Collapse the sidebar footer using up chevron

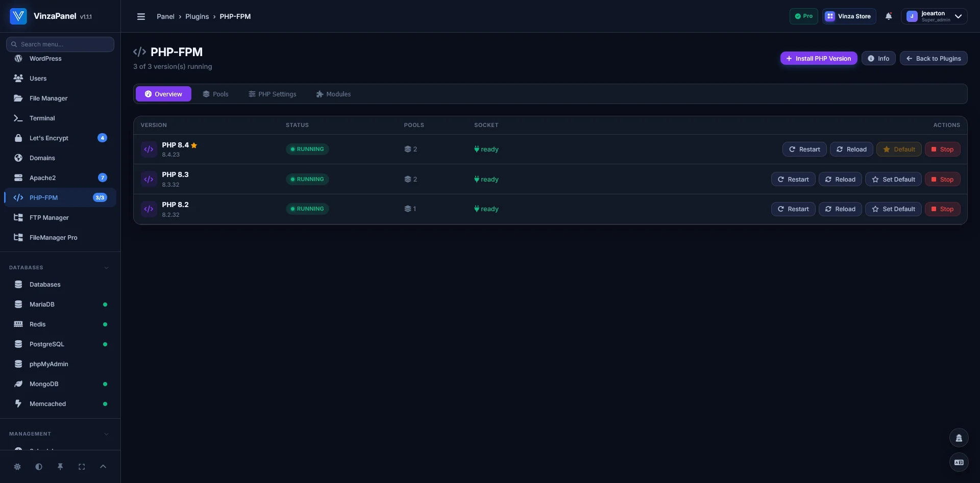pos(103,467)
